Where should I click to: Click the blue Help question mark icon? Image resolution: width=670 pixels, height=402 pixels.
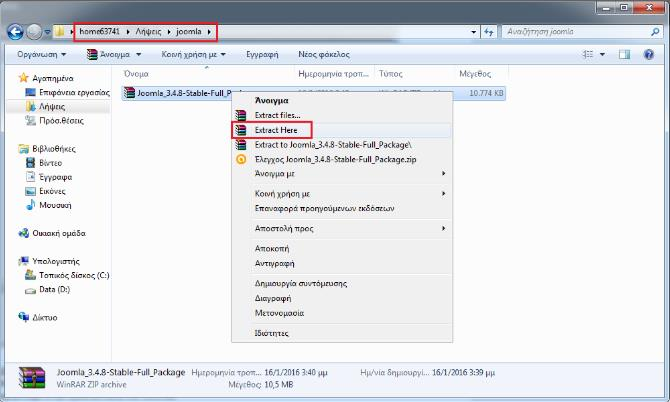tap(649, 54)
